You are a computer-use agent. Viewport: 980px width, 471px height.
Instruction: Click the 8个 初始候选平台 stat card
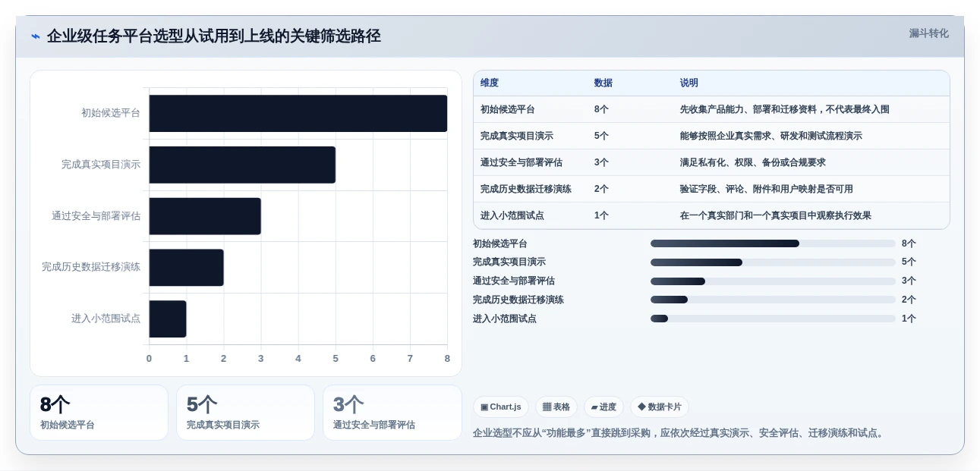(x=99, y=413)
